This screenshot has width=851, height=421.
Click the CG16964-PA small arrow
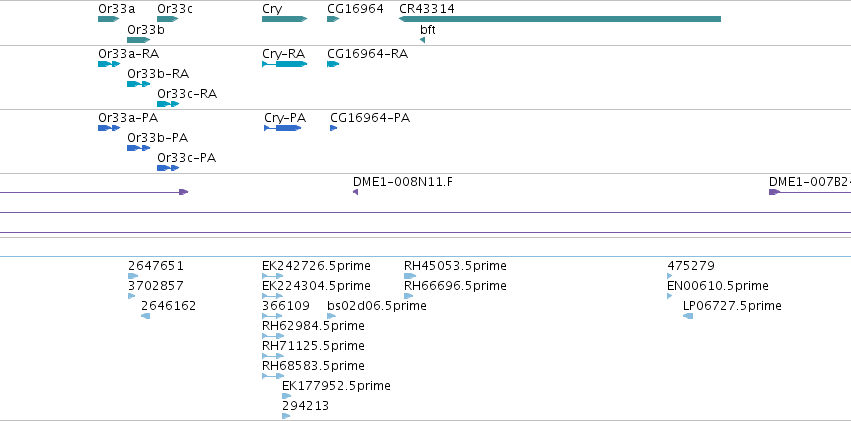[333, 128]
